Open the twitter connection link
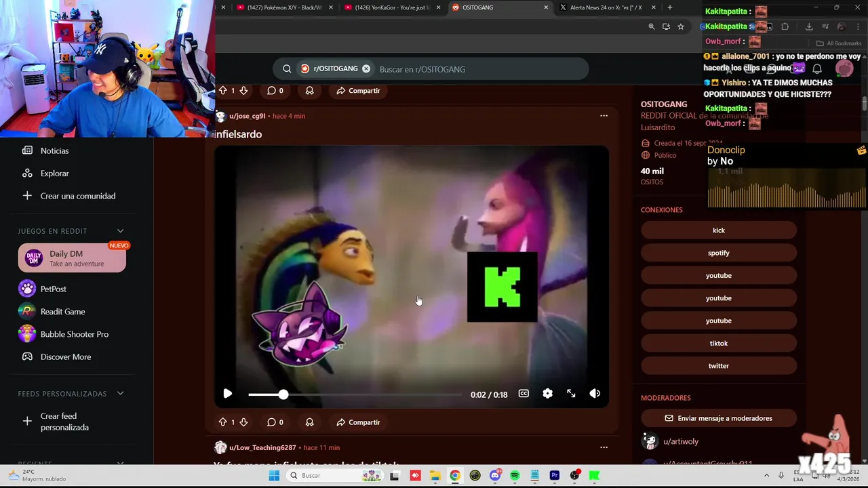This screenshot has height=488, width=868. tap(719, 366)
